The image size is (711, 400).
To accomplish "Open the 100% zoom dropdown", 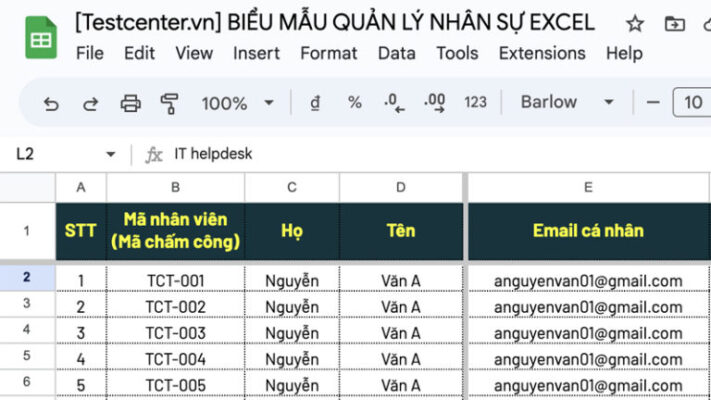I will coord(237,102).
